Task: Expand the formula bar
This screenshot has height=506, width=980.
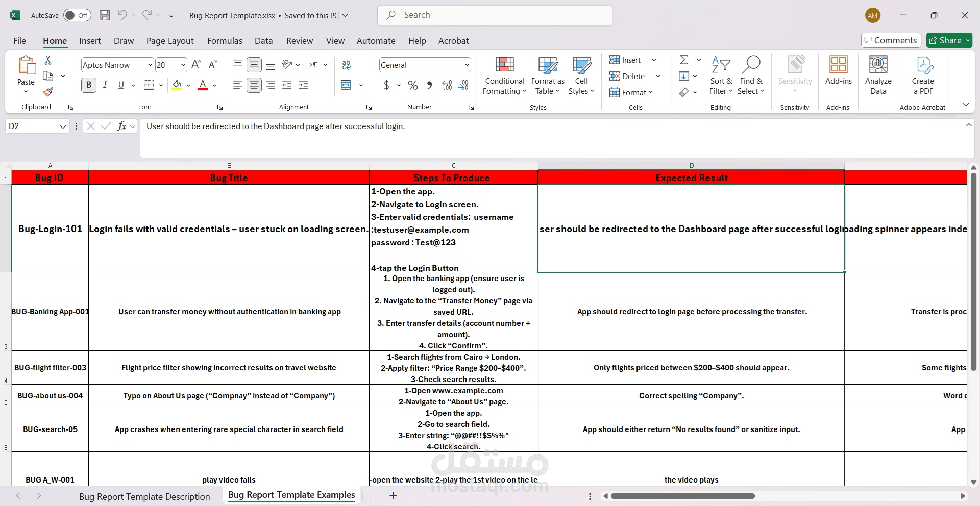Action: point(968,125)
